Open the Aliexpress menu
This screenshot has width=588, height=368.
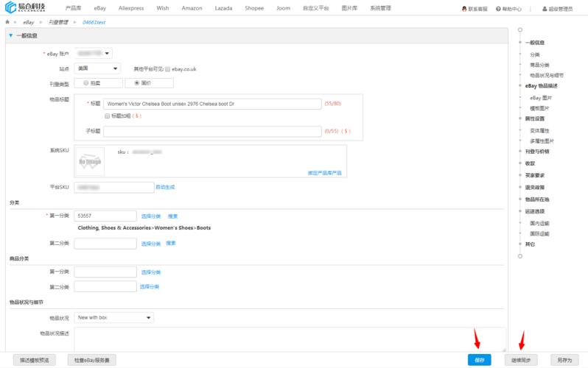coord(131,8)
